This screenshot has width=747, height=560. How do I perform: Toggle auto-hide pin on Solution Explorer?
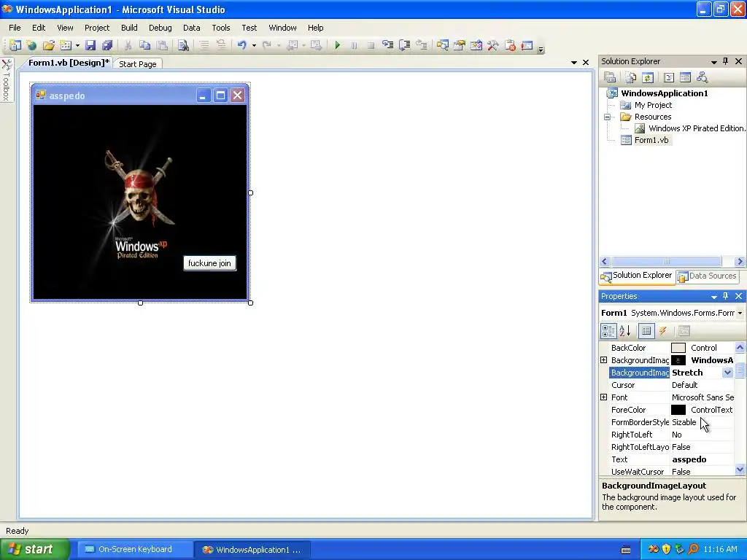coord(726,61)
